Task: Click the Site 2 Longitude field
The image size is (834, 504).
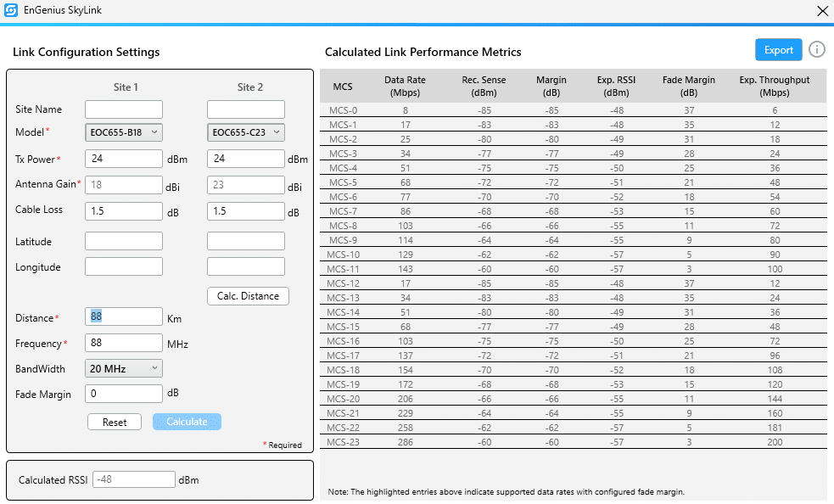Action: [246, 266]
